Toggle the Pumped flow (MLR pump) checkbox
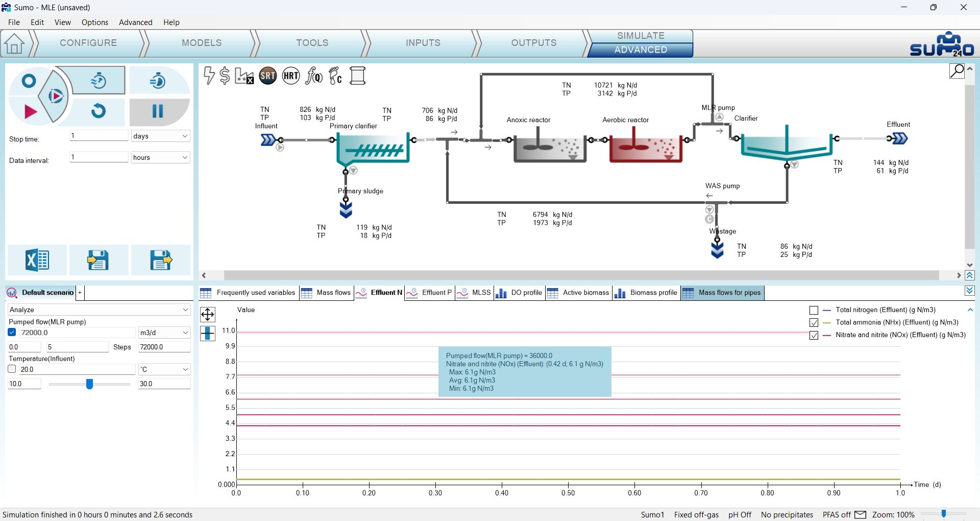The height and width of the screenshot is (521, 980). click(x=12, y=333)
